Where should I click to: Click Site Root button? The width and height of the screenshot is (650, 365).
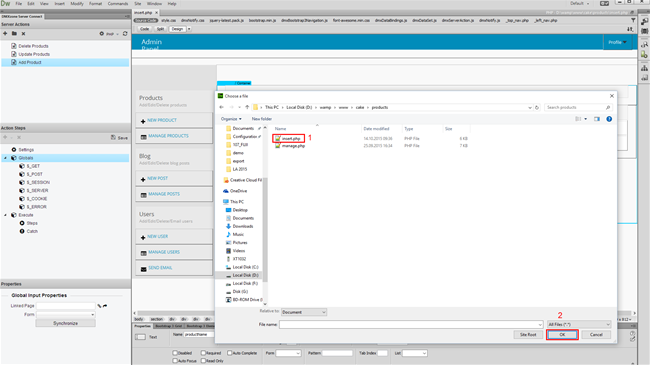pos(528,335)
